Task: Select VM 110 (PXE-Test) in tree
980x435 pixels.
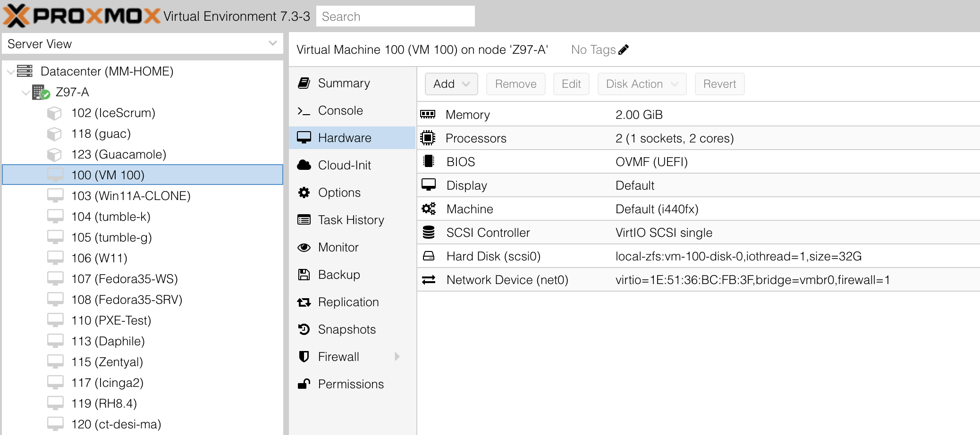Action: click(x=143, y=320)
